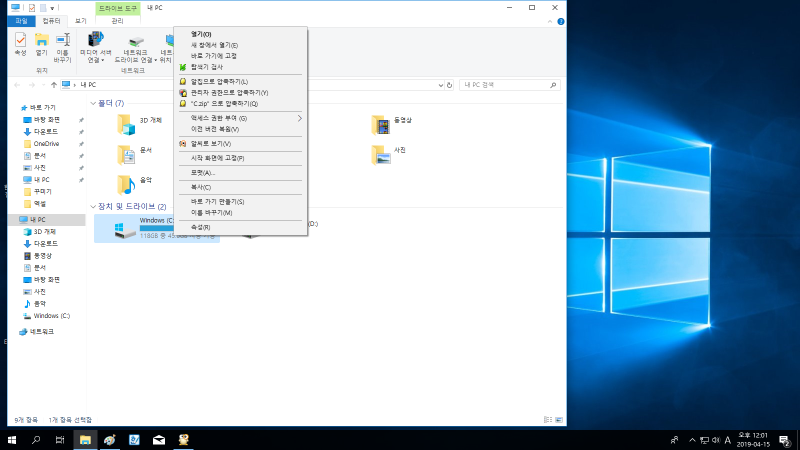
Task: Select the 3D 개체 folder in main pane
Action: 139,124
